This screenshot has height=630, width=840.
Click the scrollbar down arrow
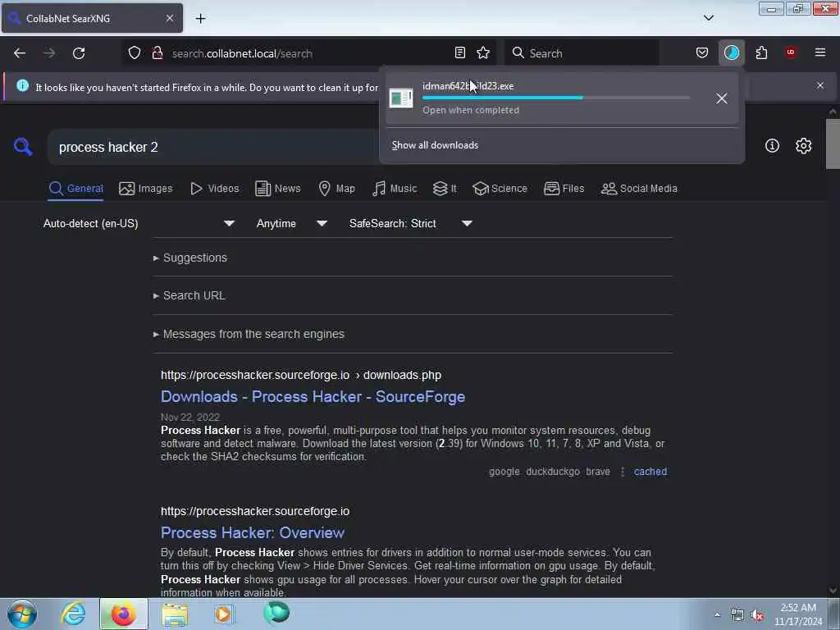point(833,591)
